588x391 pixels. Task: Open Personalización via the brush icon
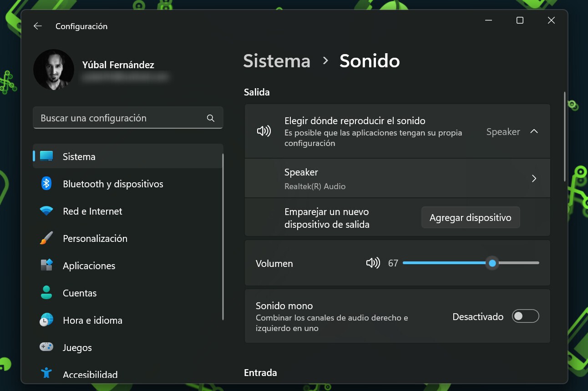[46, 238]
